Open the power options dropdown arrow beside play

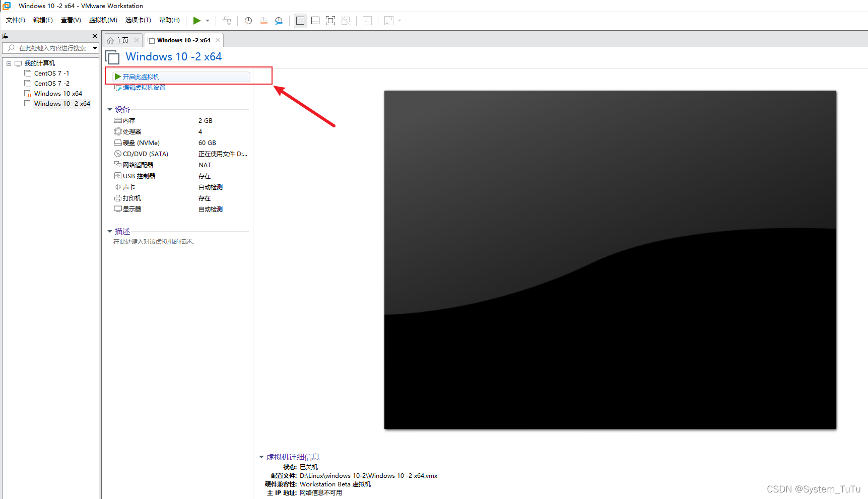(208, 21)
